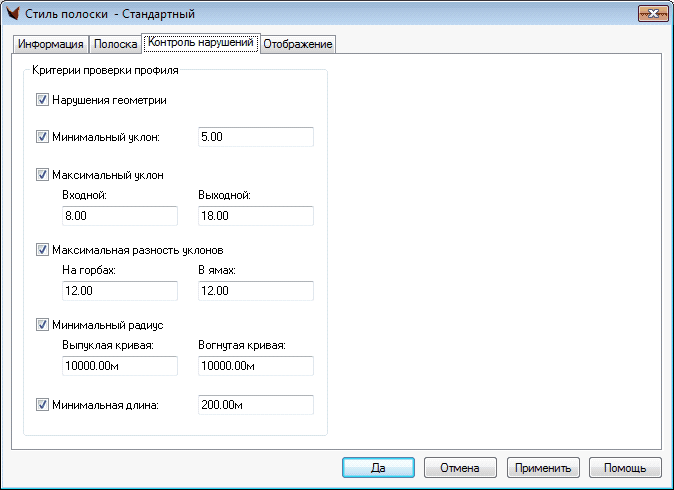Viewport: 674px width, 490px height.
Task: Toggle Минимальная длина checkbox
Action: click(x=42, y=405)
